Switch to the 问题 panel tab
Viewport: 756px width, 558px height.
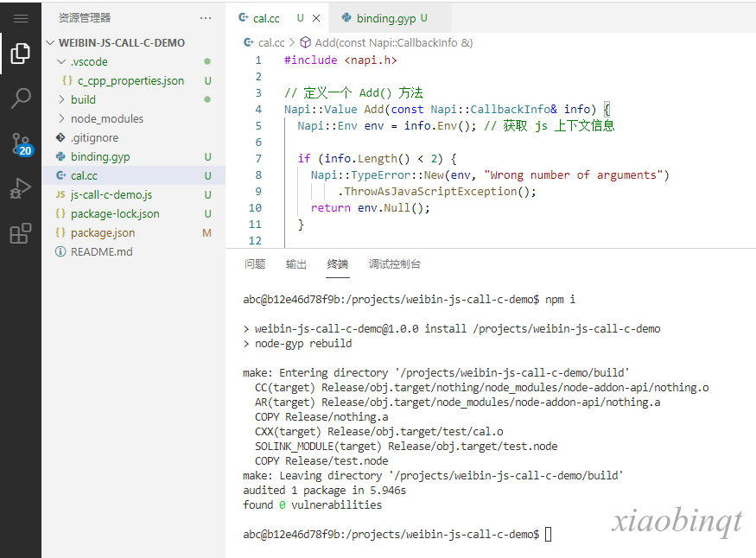[x=255, y=264]
